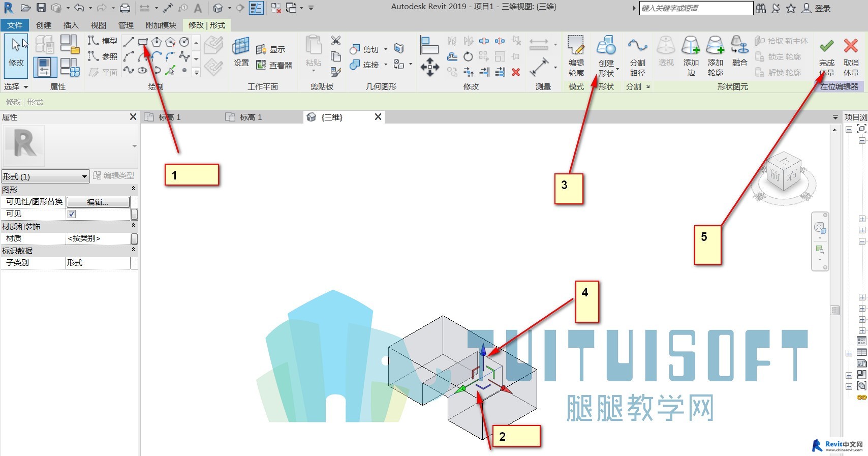Close the {三维} view tab

click(x=378, y=117)
